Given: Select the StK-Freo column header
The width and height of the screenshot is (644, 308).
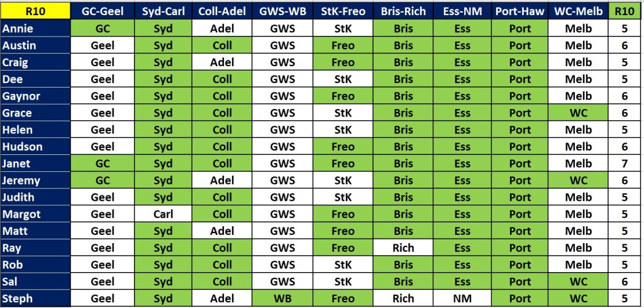Looking at the screenshot, I should [343, 11].
